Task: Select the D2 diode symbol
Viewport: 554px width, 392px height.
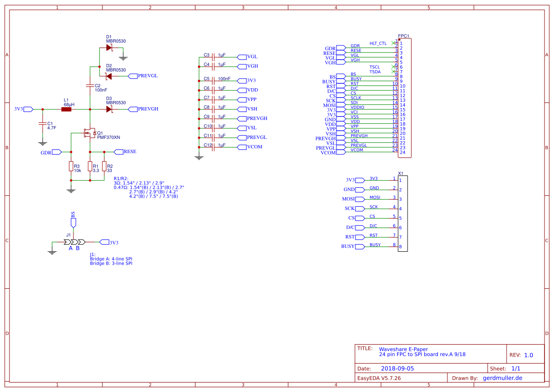Action: pyautogui.click(x=109, y=76)
